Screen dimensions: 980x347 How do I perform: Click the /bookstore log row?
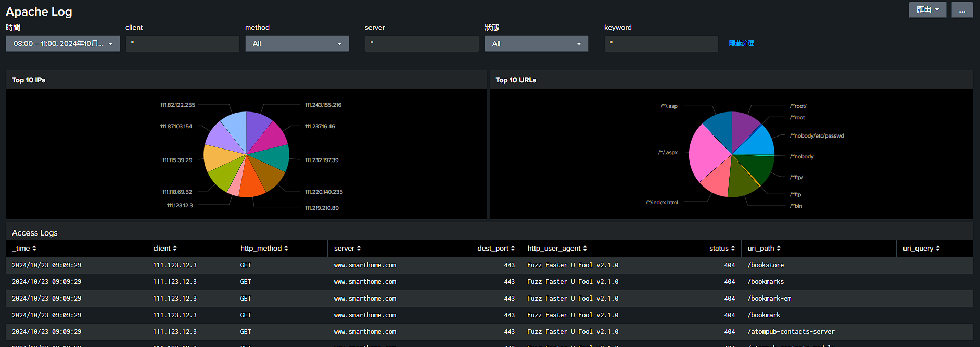489,265
